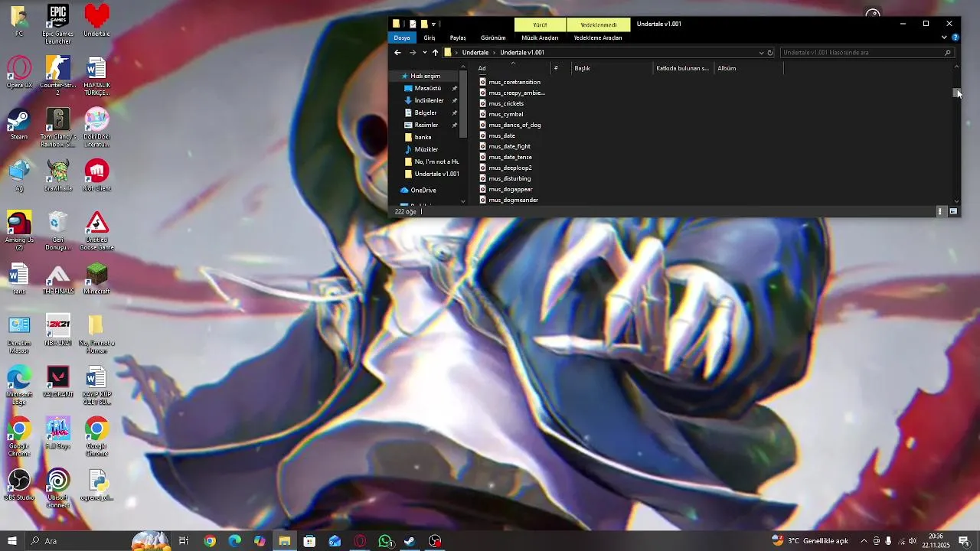This screenshot has height=551, width=980.
Task: Select the Brawlhalla desktop icon
Action: tap(58, 174)
